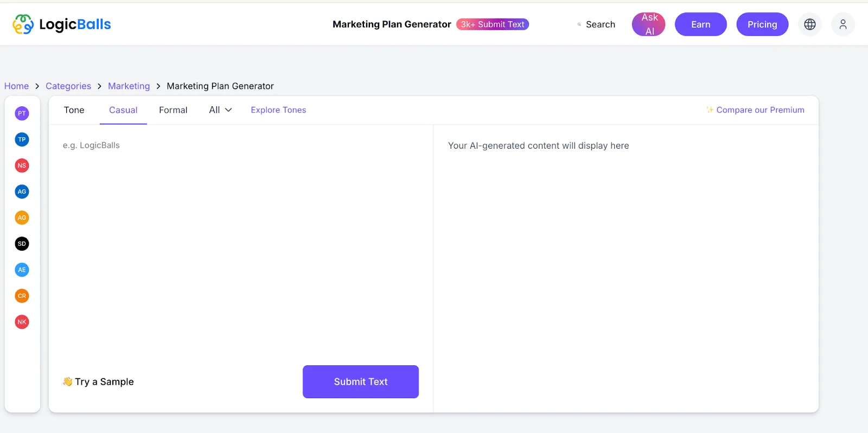Screen dimensions: 868x433
Task: Open Compare our Premium link
Action: [x=755, y=110]
